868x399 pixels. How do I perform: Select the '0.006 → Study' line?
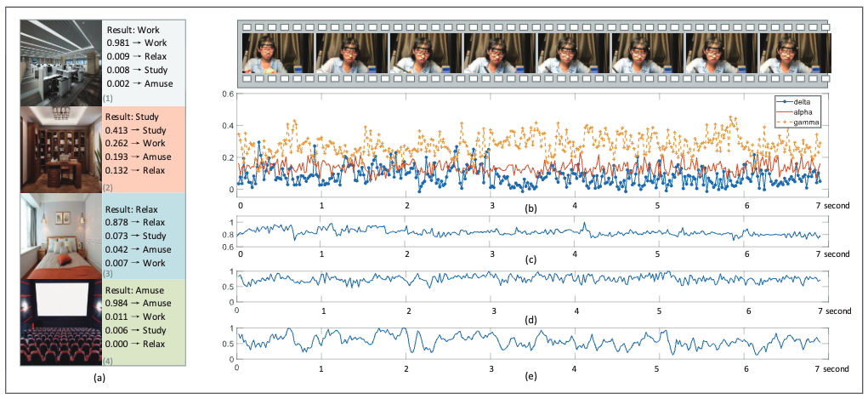(x=137, y=330)
